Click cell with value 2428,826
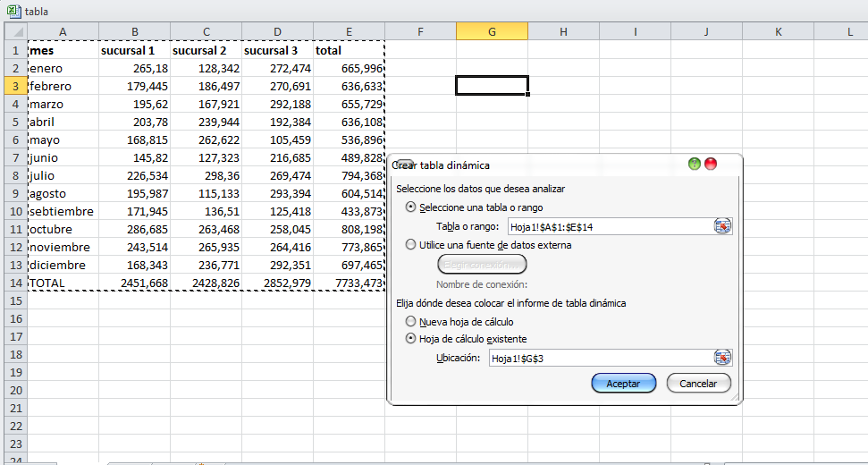The image size is (868, 465). tap(206, 283)
